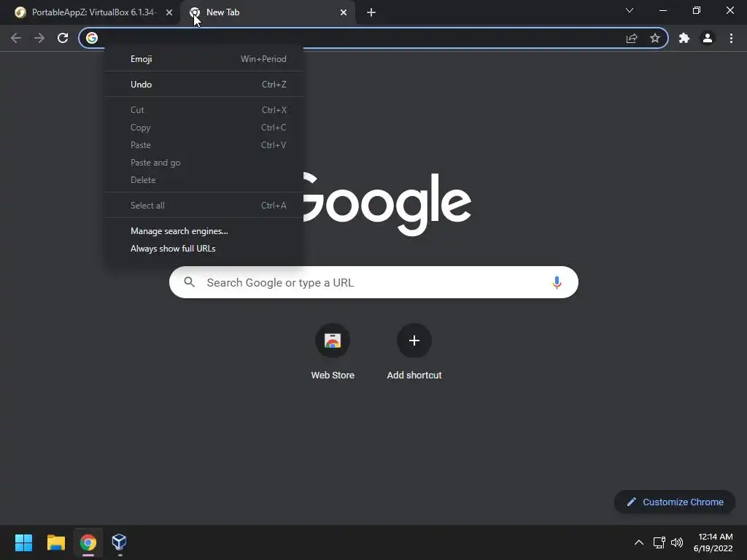Choose Emoji from context menu
Screen dimensions: 747x560
point(204,59)
